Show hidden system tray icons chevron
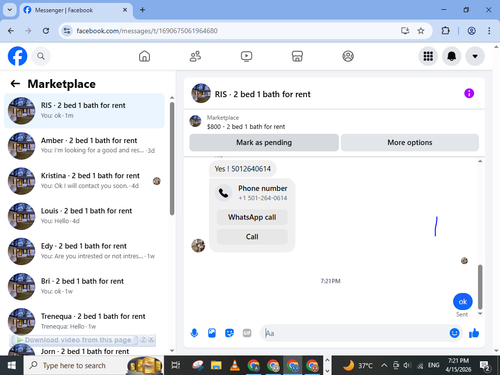Viewport: 500px width, 375px height. click(x=384, y=365)
